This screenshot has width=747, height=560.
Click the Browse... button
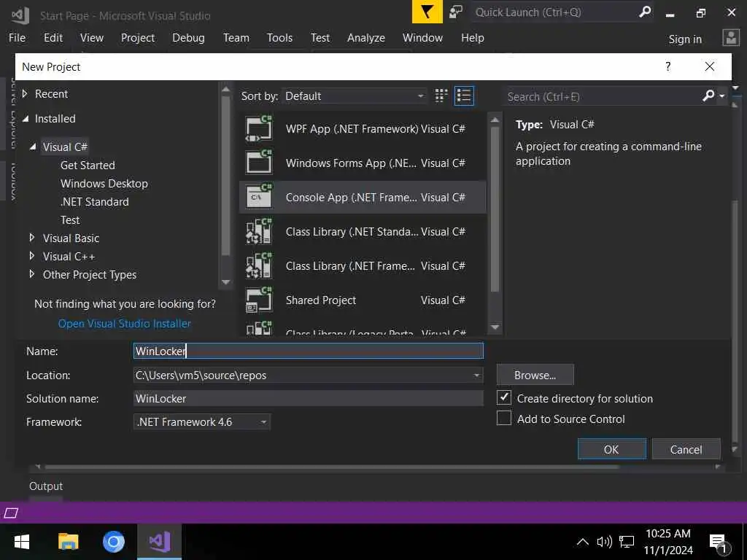point(535,375)
